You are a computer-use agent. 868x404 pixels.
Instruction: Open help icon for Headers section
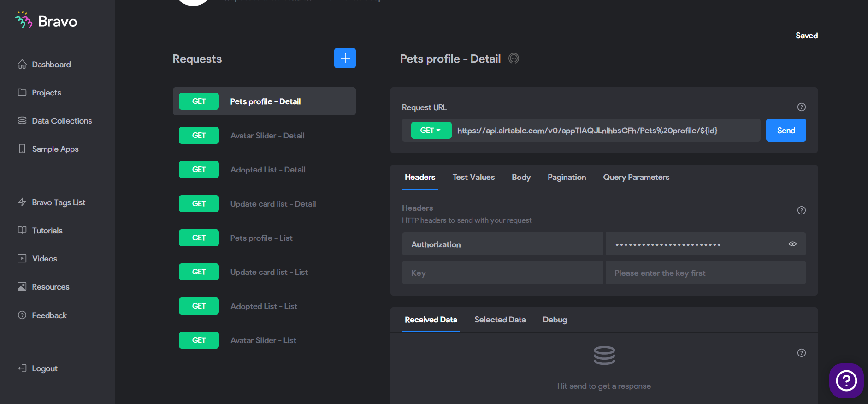(802, 210)
